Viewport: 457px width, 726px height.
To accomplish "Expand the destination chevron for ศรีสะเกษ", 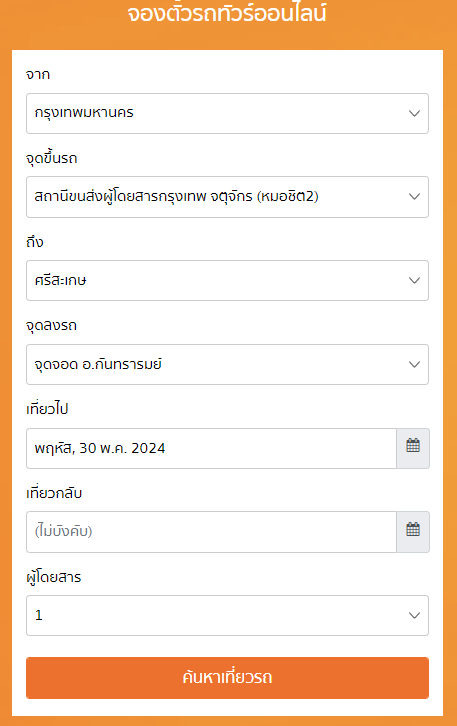I will tap(414, 281).
